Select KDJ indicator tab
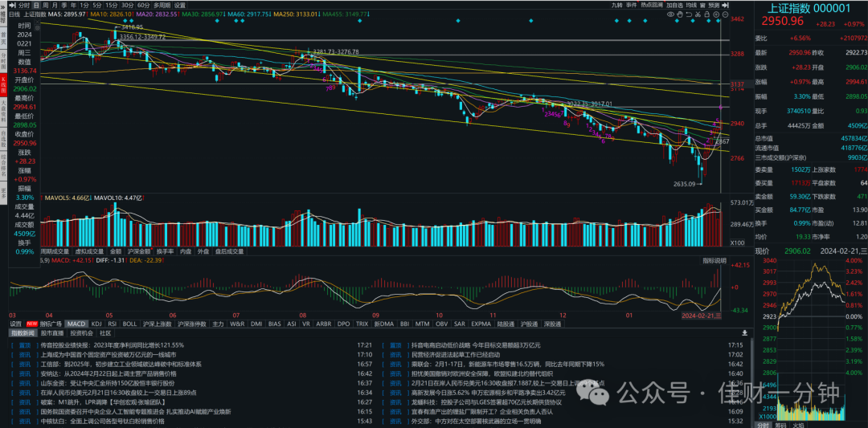Screen dimensions: 868x428 click(96, 324)
